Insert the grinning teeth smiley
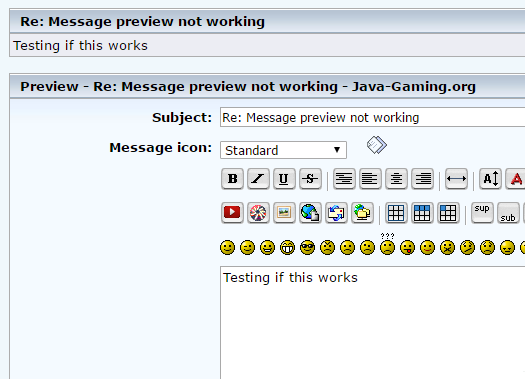Viewport: 525px width, 379px height. click(287, 248)
